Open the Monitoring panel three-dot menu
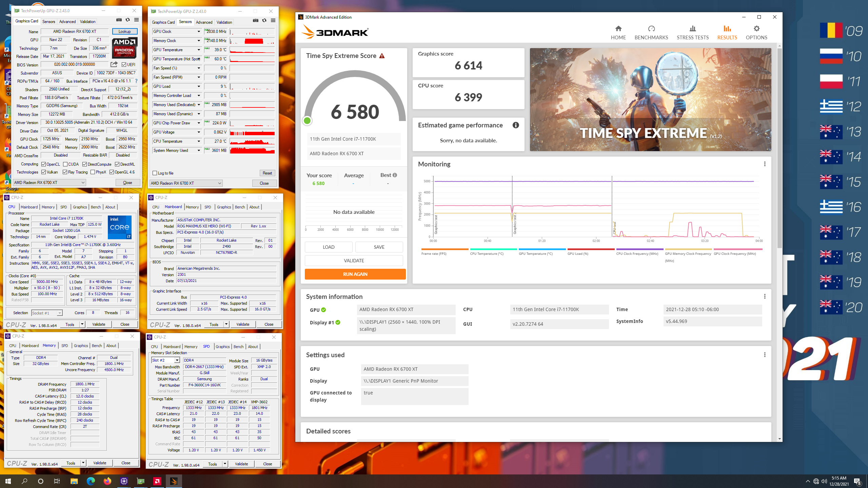This screenshot has width=868, height=488. (765, 164)
